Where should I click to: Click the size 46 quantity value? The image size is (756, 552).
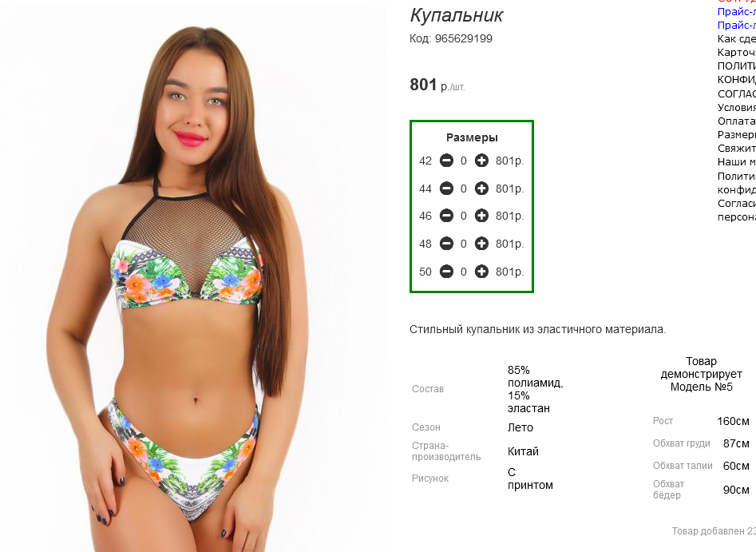click(x=463, y=216)
